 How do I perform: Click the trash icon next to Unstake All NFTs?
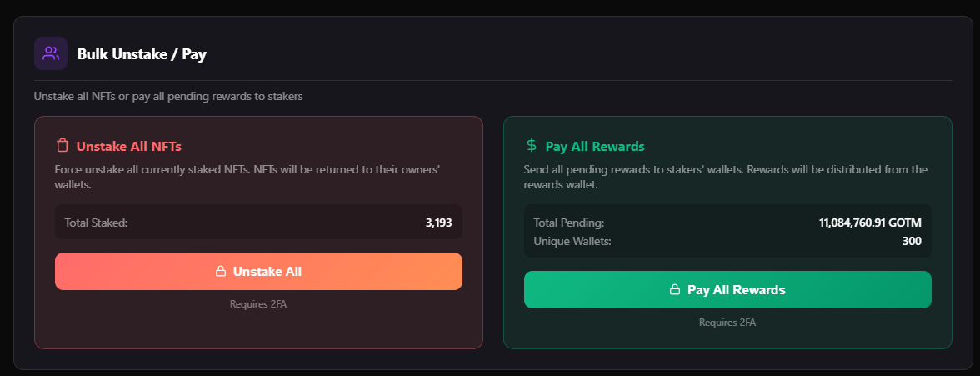click(62, 146)
